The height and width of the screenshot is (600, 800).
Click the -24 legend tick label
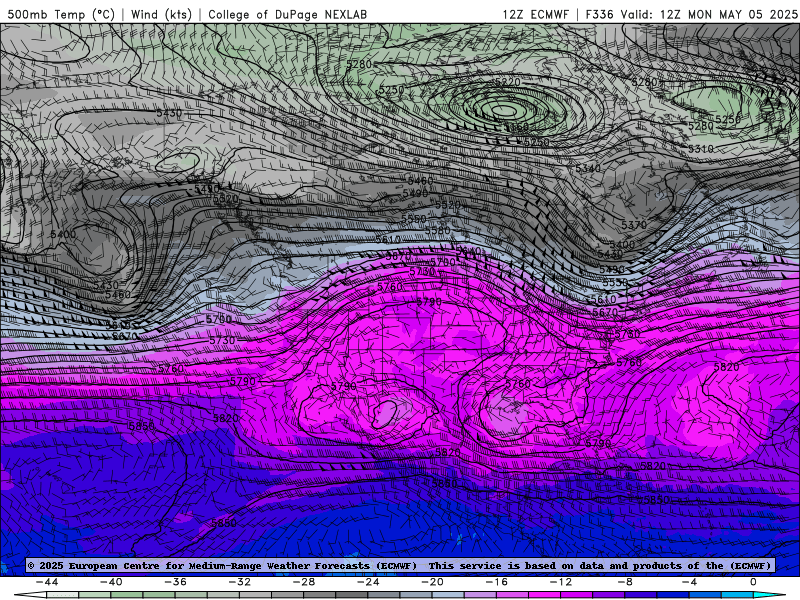click(x=368, y=582)
